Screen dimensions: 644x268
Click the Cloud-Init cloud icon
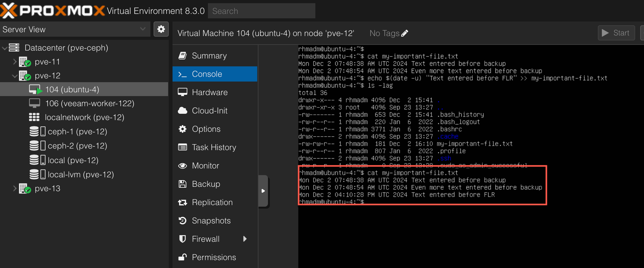pyautogui.click(x=183, y=111)
